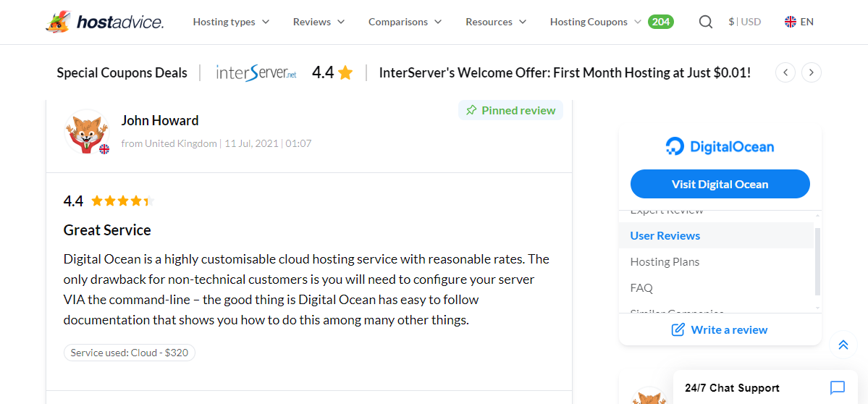The image size is (868, 404).
Task: Open the chat bubble icon
Action: point(838,388)
